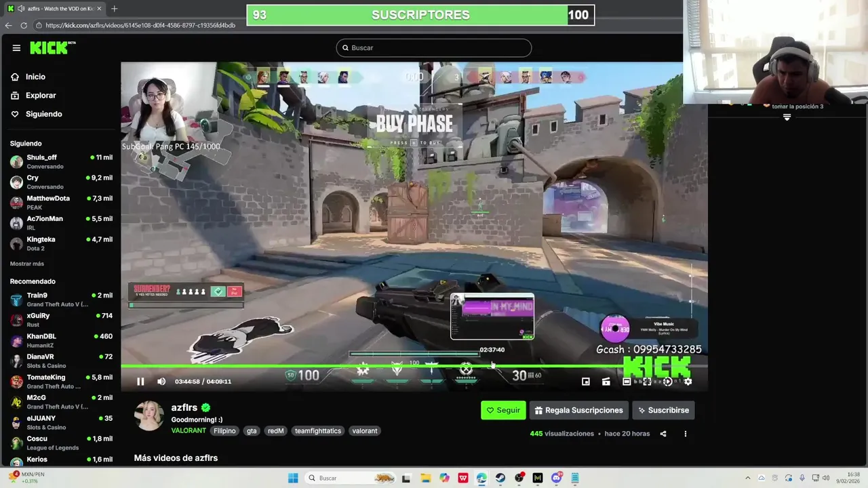The image size is (868, 488).
Task: Enter fullscreen video mode
Action: (x=647, y=382)
